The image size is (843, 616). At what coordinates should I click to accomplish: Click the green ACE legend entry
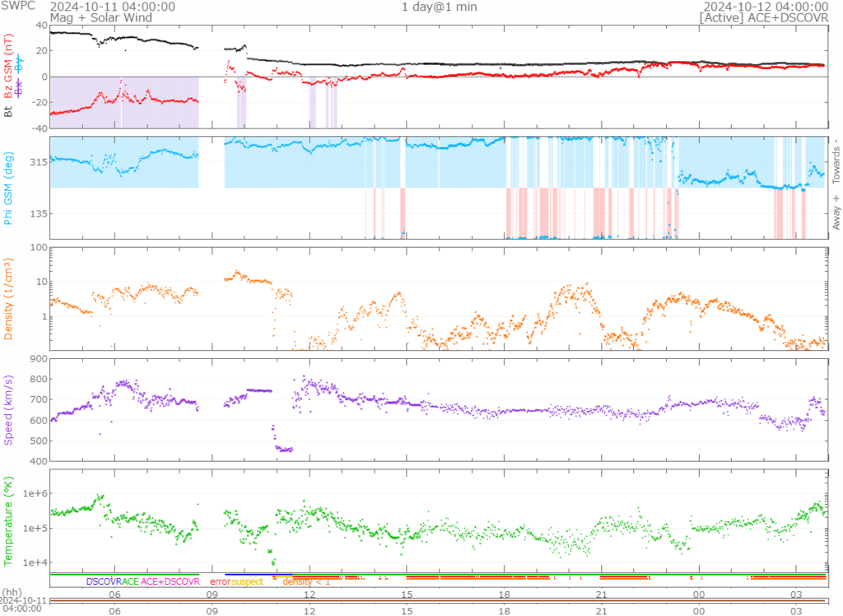(x=131, y=581)
